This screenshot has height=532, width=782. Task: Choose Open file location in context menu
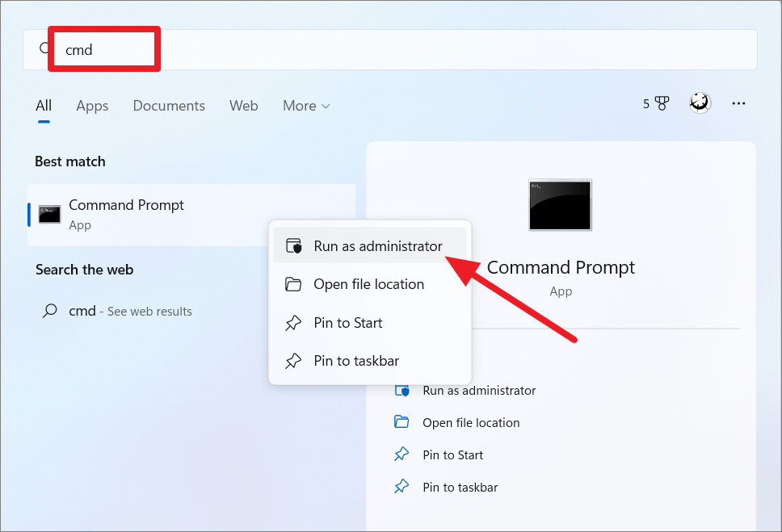(370, 284)
